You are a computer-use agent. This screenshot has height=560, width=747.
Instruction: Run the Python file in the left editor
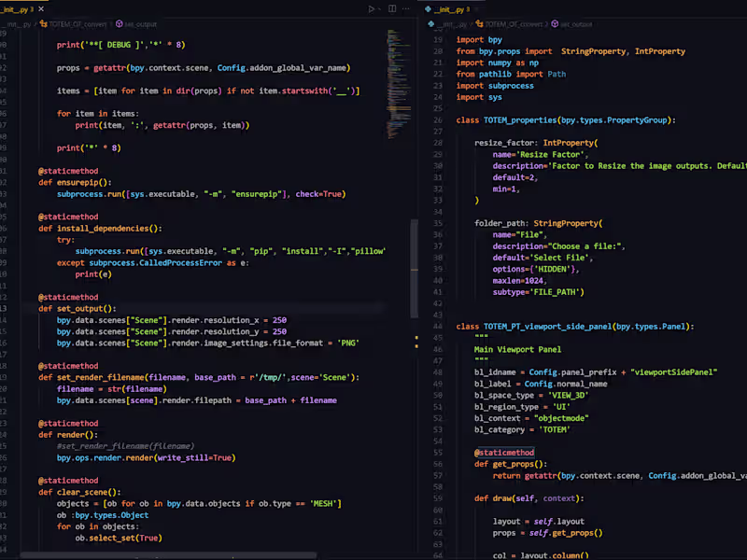click(x=372, y=8)
